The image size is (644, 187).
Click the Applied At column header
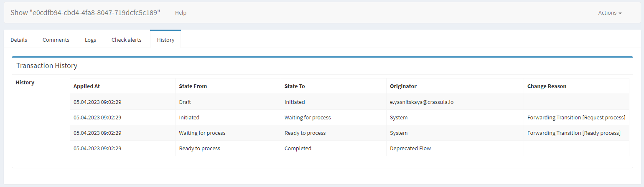(x=87, y=86)
